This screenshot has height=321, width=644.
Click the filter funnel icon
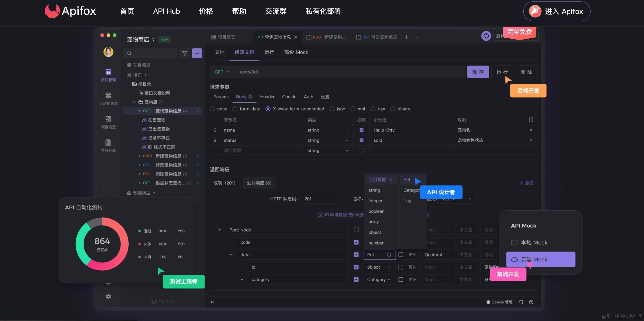click(184, 53)
